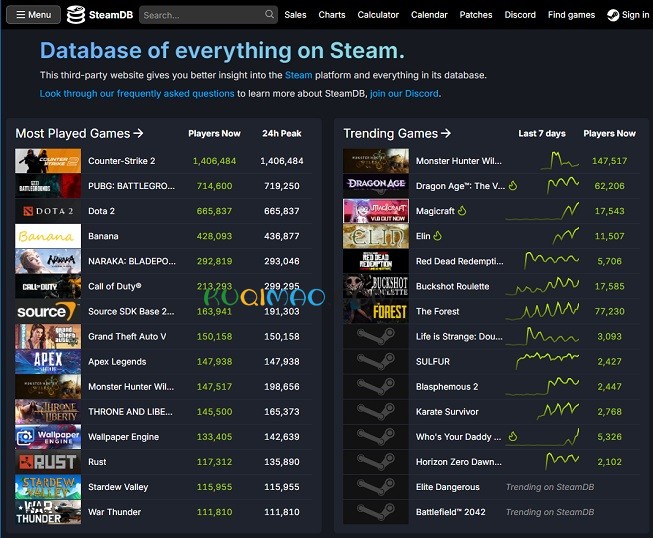Open Dota 2 game title
Image resolution: width=653 pixels, height=538 pixels.
pyautogui.click(x=101, y=211)
